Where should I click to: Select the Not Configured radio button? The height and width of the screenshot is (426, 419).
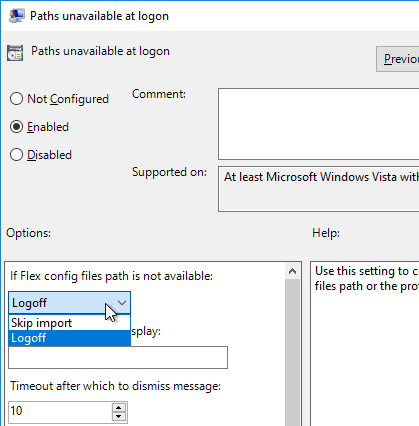point(16,99)
